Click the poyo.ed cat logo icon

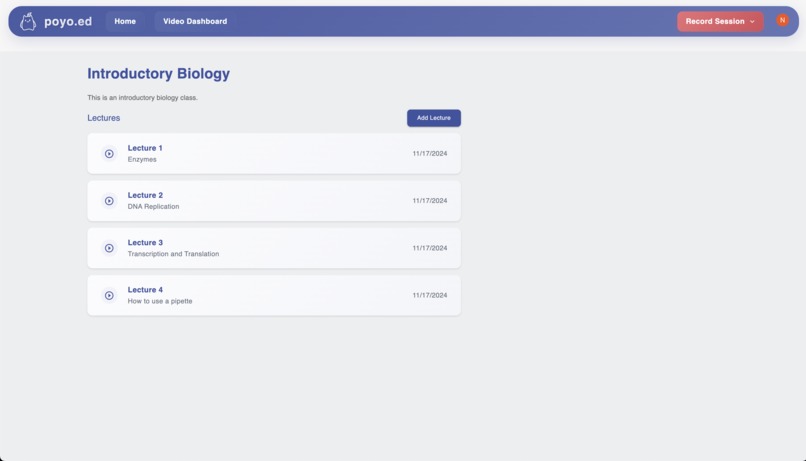(x=28, y=22)
